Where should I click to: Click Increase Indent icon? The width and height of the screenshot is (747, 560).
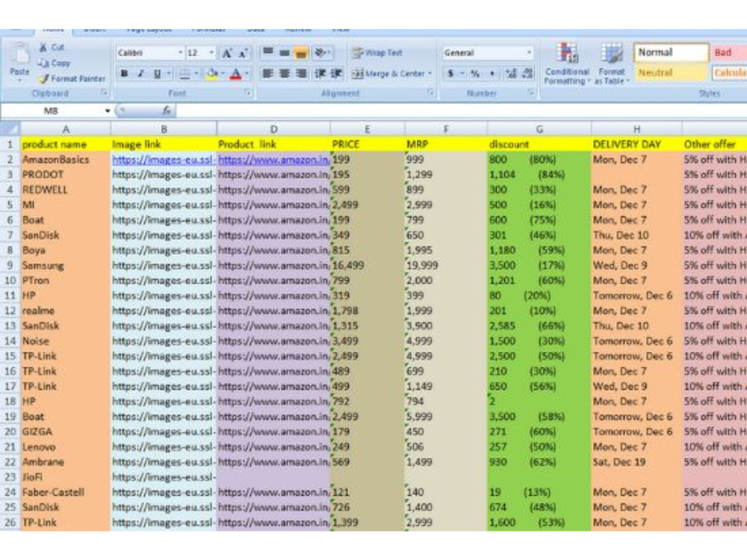coord(336,73)
